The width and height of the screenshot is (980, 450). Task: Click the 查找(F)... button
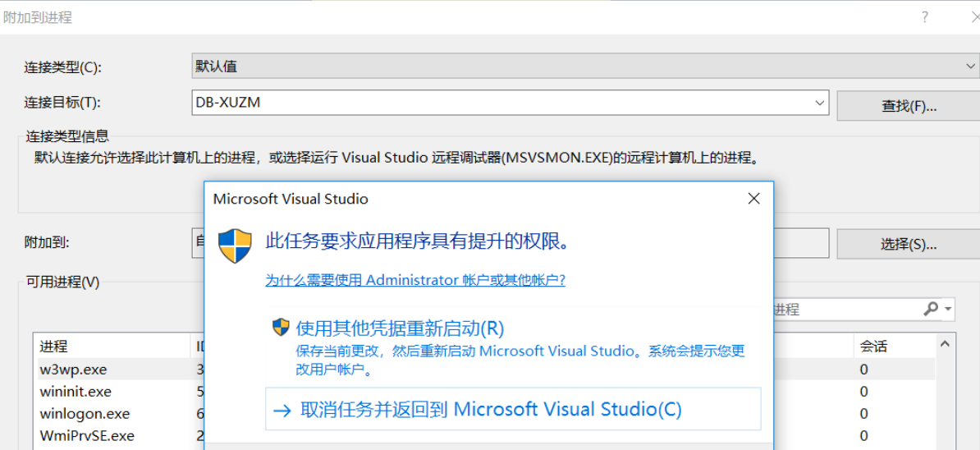tap(909, 106)
